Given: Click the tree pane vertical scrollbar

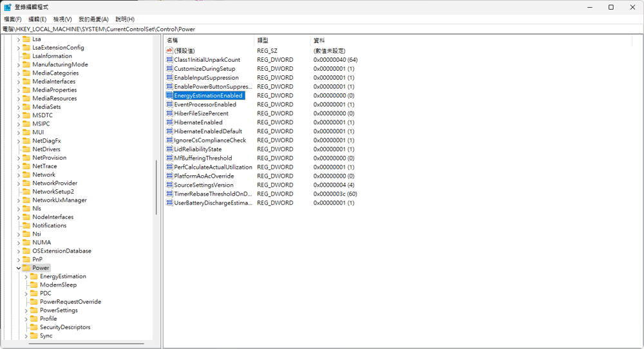Looking at the screenshot, I should tap(156, 193).
